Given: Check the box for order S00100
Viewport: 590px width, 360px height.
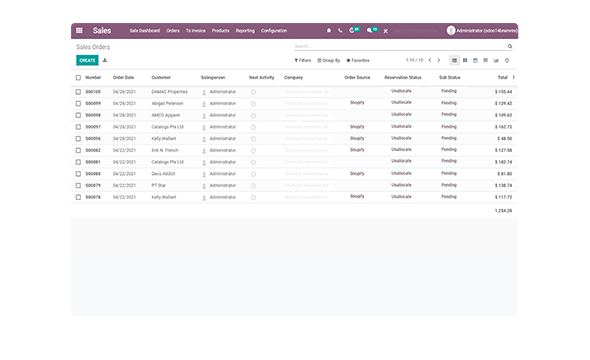Looking at the screenshot, I should 78,92.
